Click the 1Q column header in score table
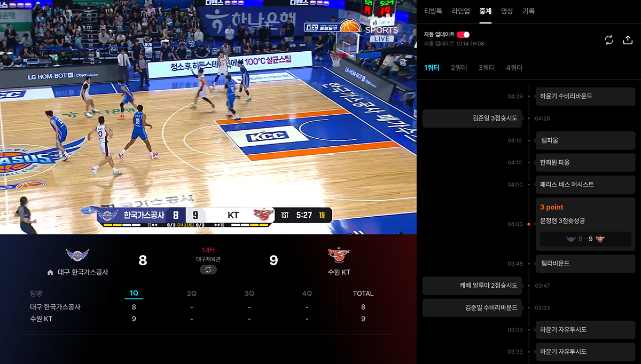 pyautogui.click(x=134, y=294)
